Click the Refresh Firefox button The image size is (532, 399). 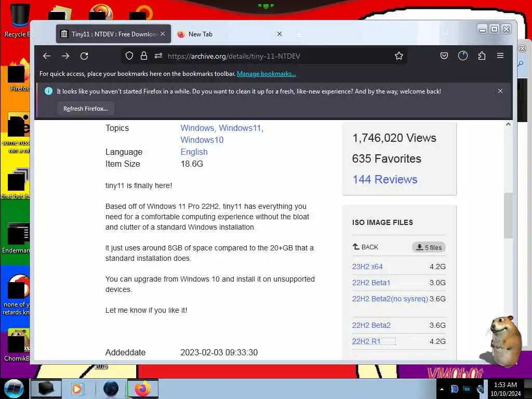tap(86, 109)
